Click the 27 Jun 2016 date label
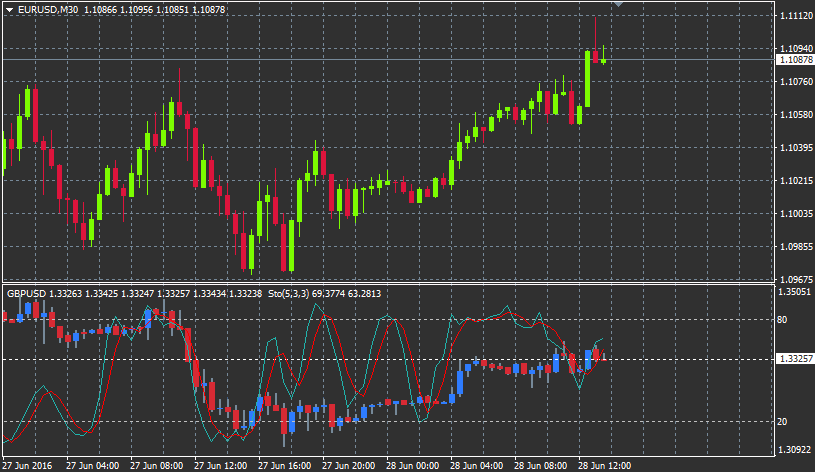 (28, 465)
